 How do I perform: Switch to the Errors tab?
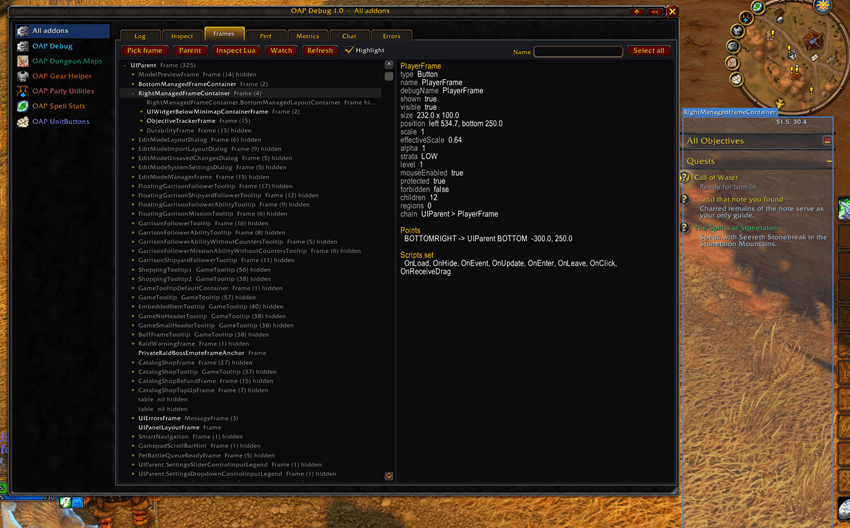tap(391, 36)
